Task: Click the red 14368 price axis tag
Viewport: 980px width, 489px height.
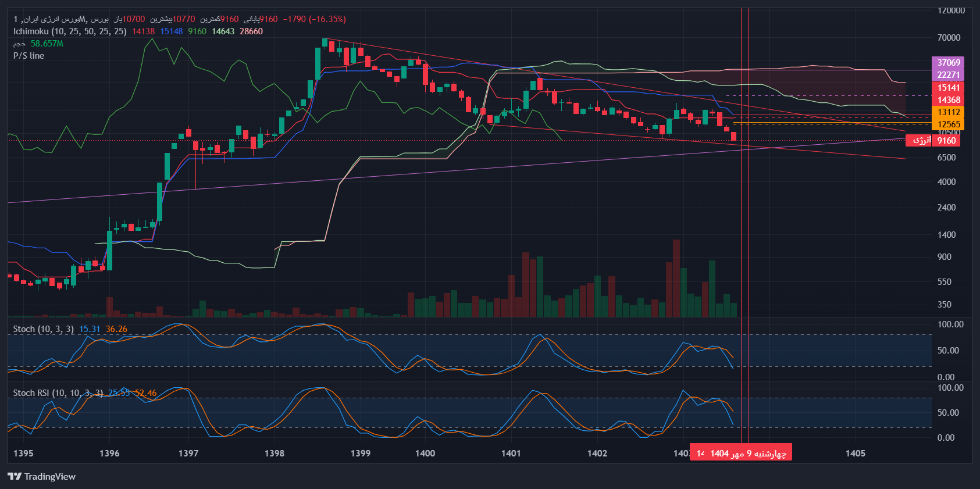Action: pyautogui.click(x=948, y=100)
